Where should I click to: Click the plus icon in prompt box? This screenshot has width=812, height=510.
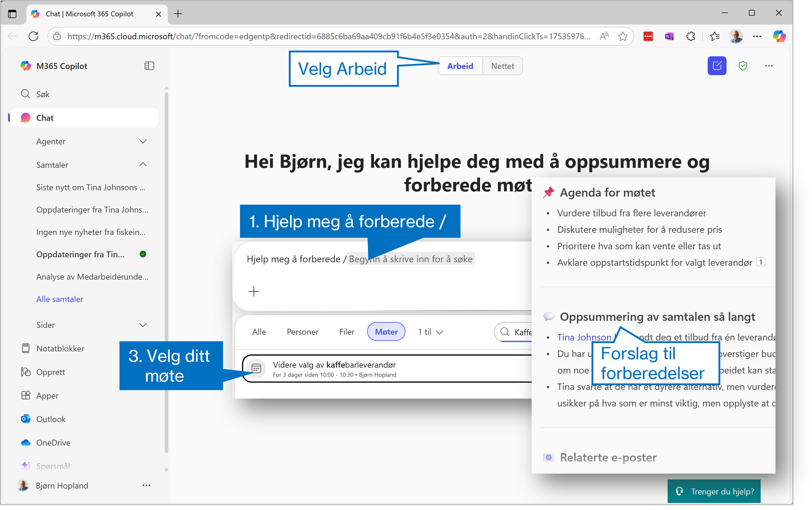[254, 291]
